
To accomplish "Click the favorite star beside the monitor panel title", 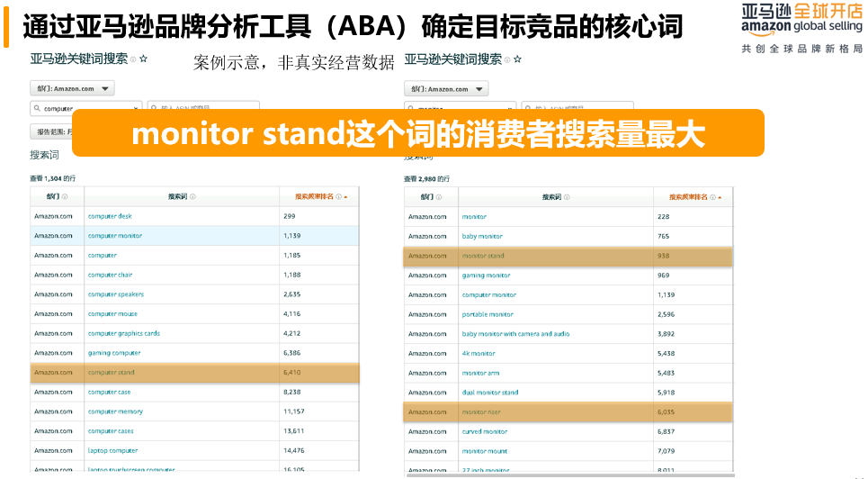I will 517,59.
